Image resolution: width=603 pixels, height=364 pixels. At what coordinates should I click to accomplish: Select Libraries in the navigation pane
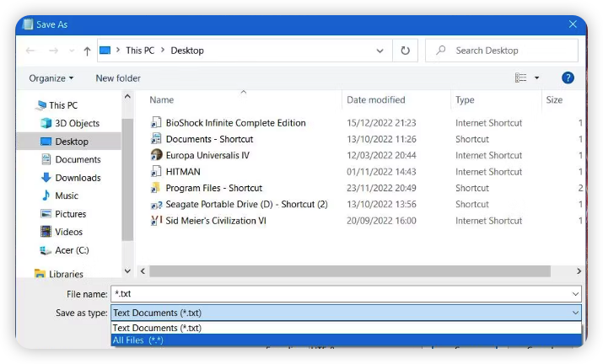pos(66,274)
